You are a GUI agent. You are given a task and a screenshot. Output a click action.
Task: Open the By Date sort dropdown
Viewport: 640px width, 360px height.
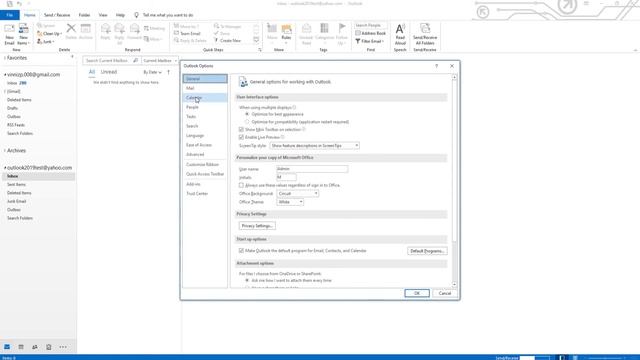click(x=152, y=72)
